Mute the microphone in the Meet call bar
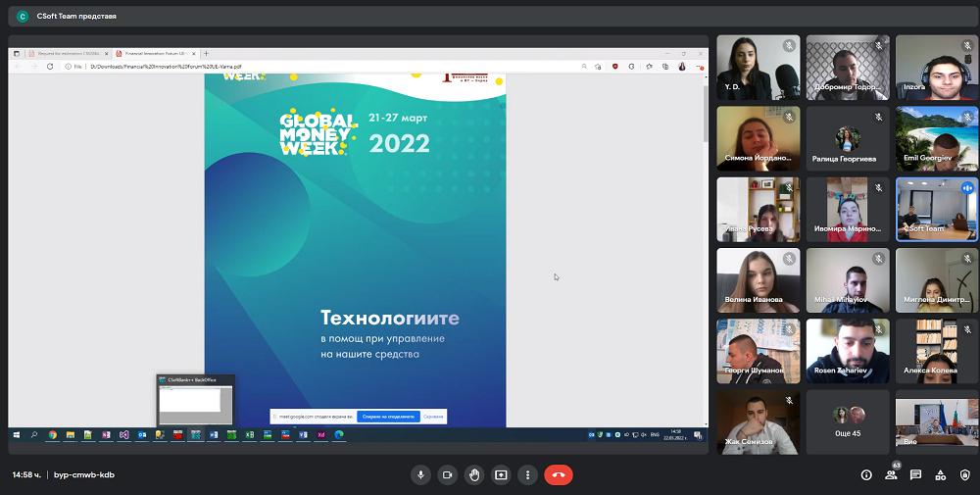Screen dimensions: 980x495 click(x=420, y=475)
